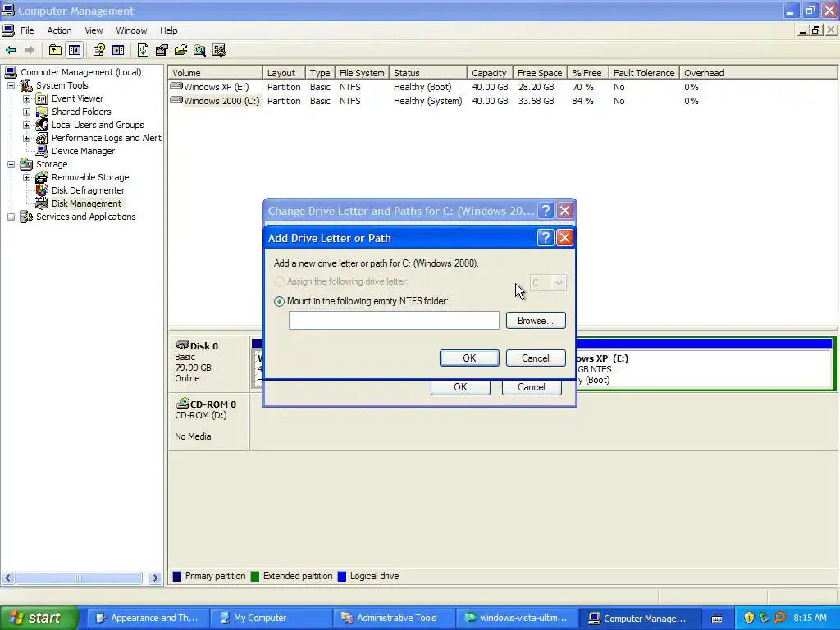
Task: Click the Browse... button
Action: (x=536, y=321)
